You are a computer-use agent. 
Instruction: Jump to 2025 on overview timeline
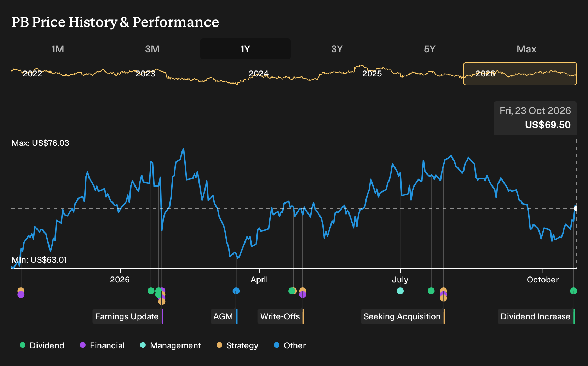372,74
